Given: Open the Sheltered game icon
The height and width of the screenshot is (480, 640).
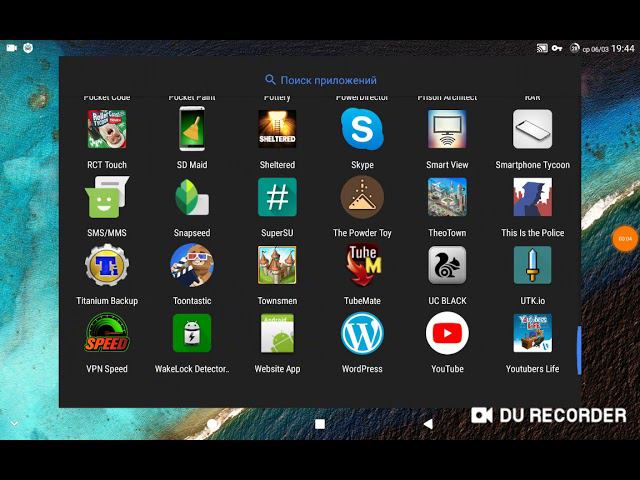Looking at the screenshot, I should pos(277,129).
